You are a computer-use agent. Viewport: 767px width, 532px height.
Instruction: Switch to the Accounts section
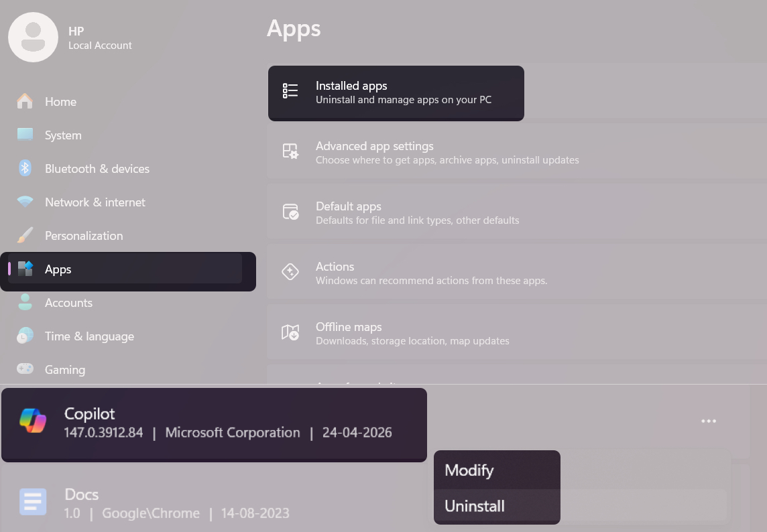(68, 302)
